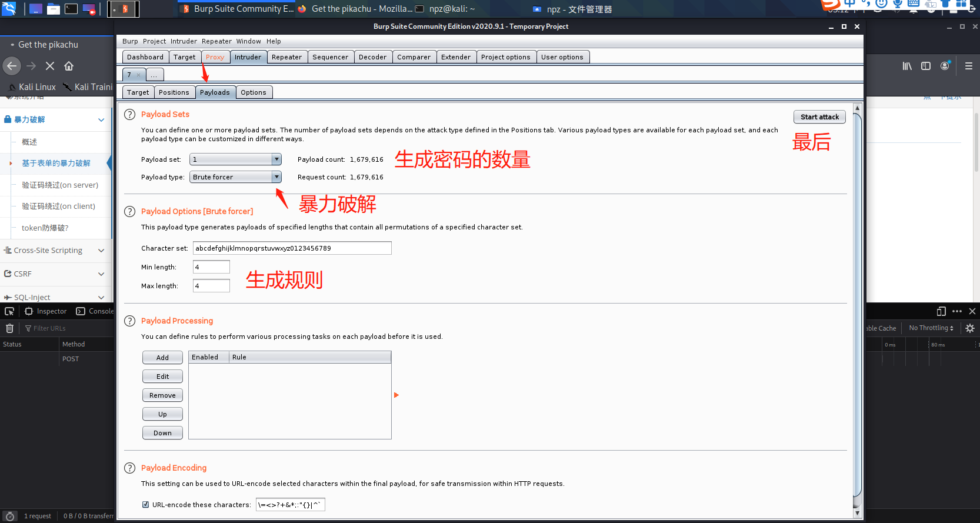
Task: Switch to the Decoder tab
Action: click(372, 57)
